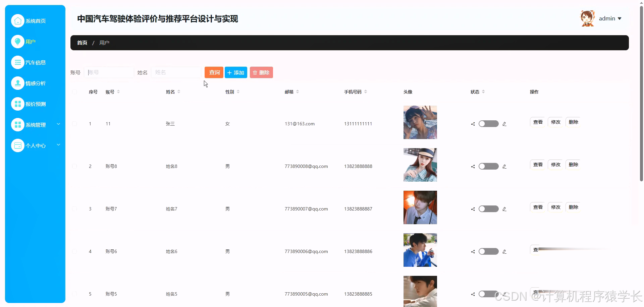Viewport: 644px width, 307px height.
Task: Sort by 姓名 column arrows
Action: coord(179,92)
